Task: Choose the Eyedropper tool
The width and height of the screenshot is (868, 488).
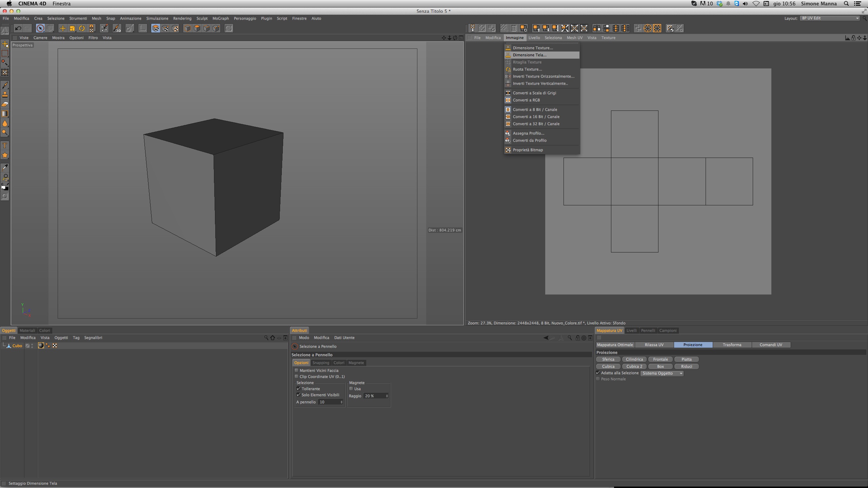Action: (x=5, y=167)
